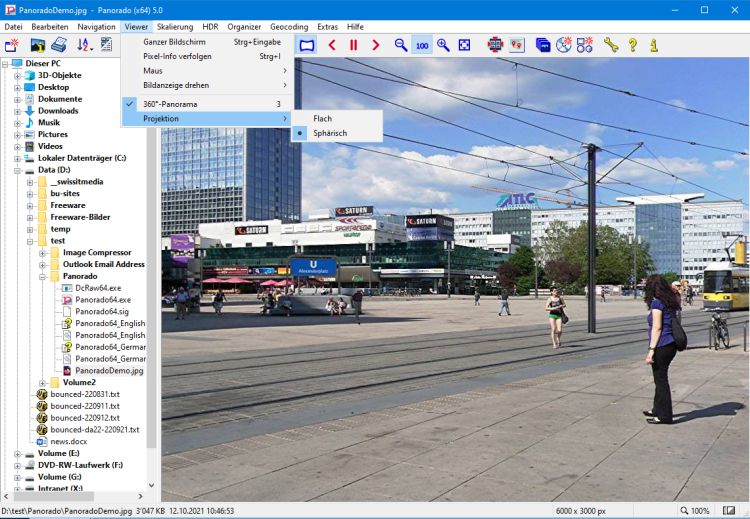
Task: Click the zoom out magnifier icon
Action: [x=401, y=45]
